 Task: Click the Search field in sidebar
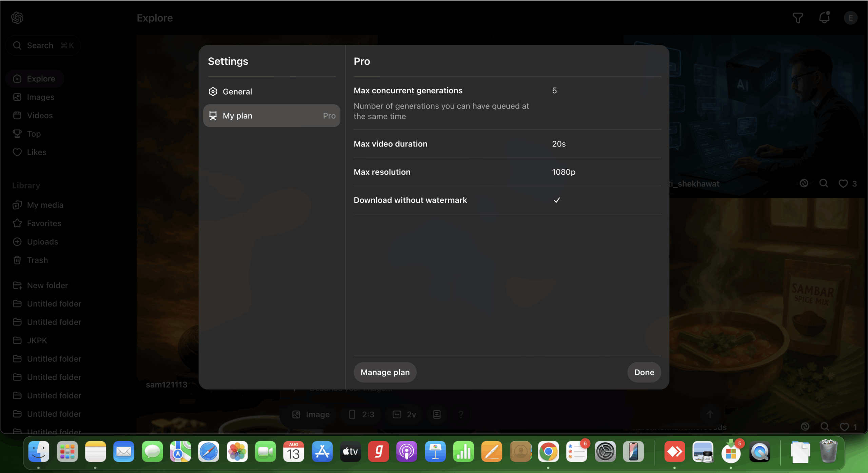(43, 45)
